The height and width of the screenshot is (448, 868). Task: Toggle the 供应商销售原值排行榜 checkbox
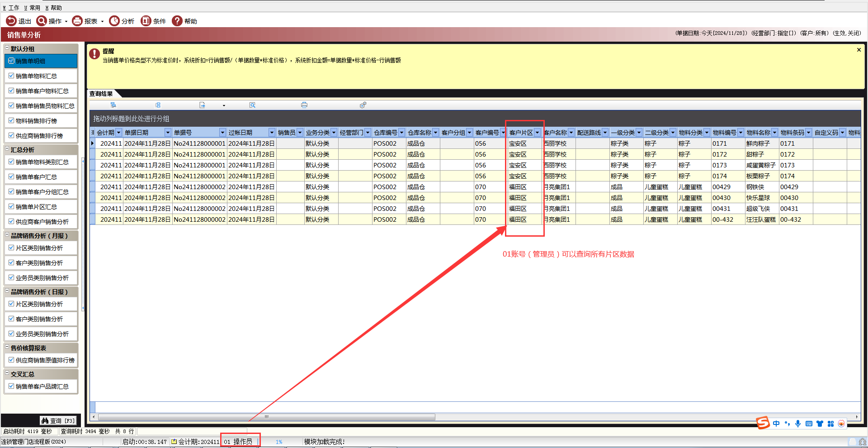point(11,360)
